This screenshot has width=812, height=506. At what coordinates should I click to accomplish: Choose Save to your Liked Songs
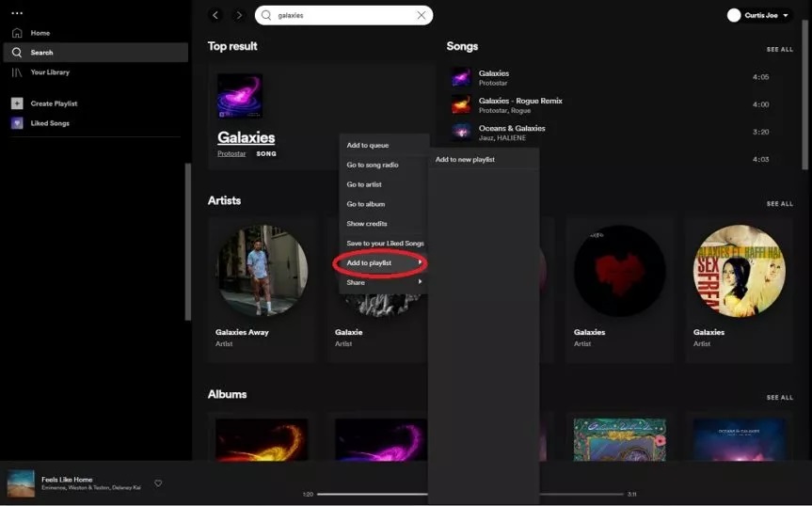click(384, 244)
